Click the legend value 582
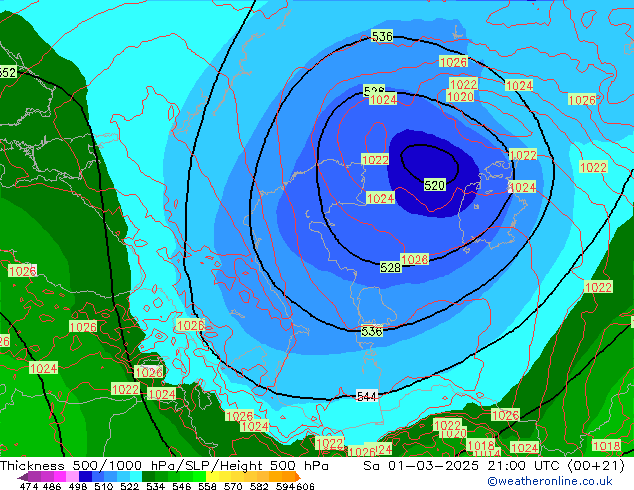The width and height of the screenshot is (634, 490). point(259,486)
